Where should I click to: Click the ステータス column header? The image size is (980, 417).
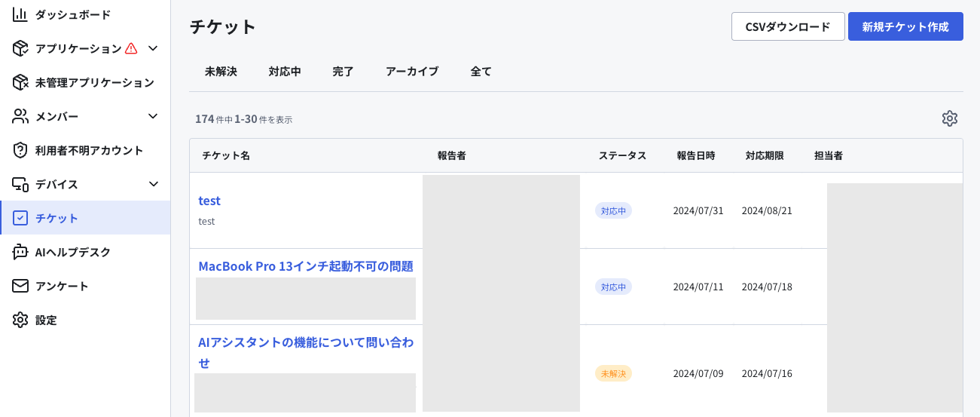[622, 155]
